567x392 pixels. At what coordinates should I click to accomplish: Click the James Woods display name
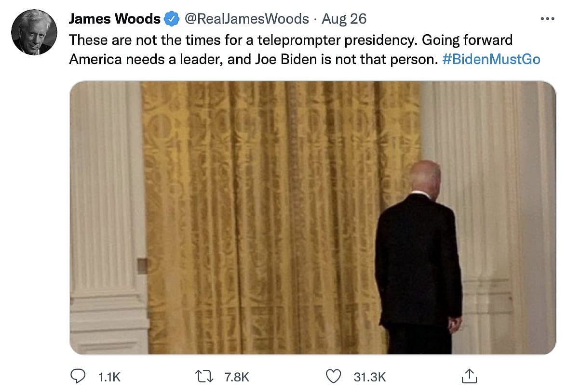[x=114, y=19]
